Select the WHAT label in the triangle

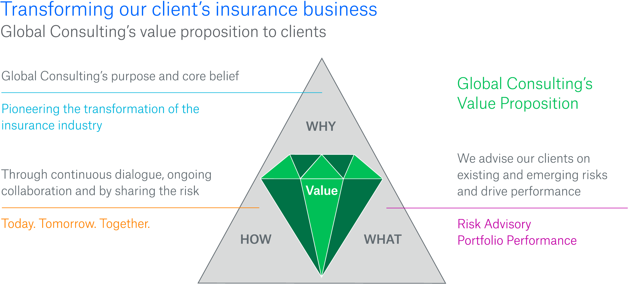click(x=383, y=239)
